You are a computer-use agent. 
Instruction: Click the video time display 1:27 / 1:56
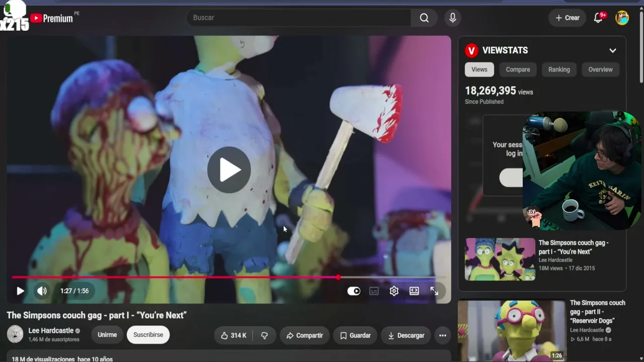click(74, 291)
